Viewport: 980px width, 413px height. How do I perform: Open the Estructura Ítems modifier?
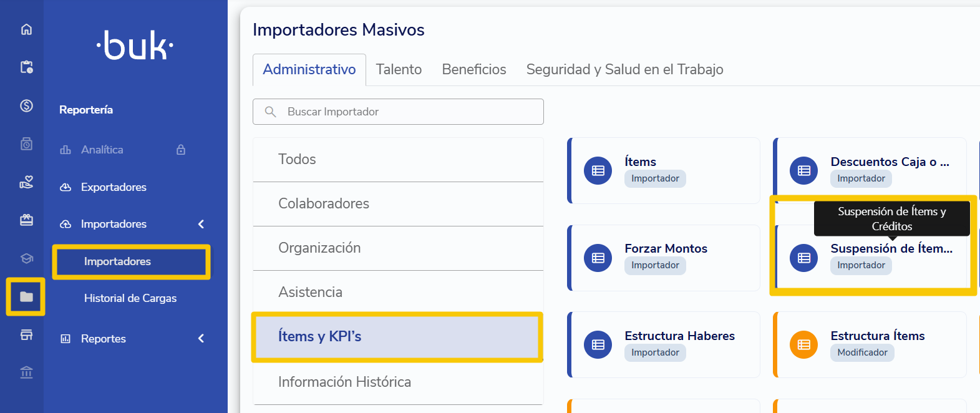[877, 336]
